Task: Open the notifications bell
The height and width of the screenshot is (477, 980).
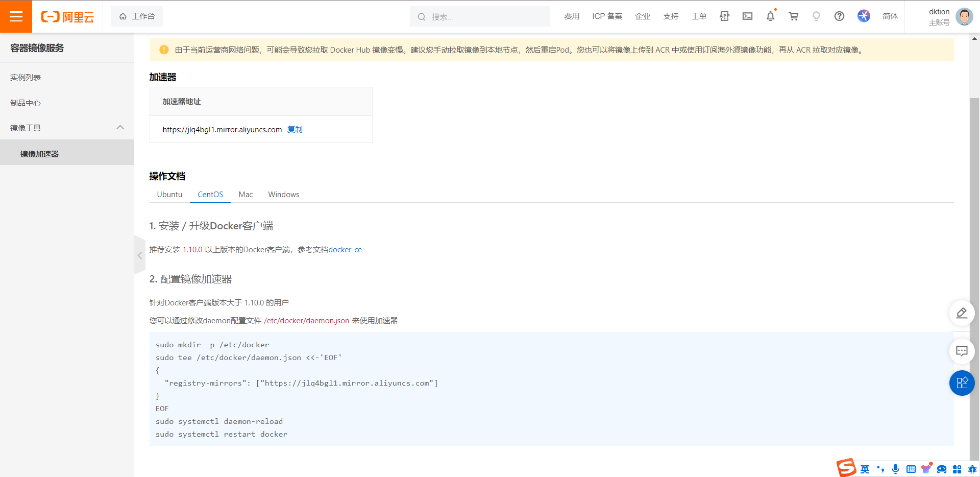Action: click(770, 16)
